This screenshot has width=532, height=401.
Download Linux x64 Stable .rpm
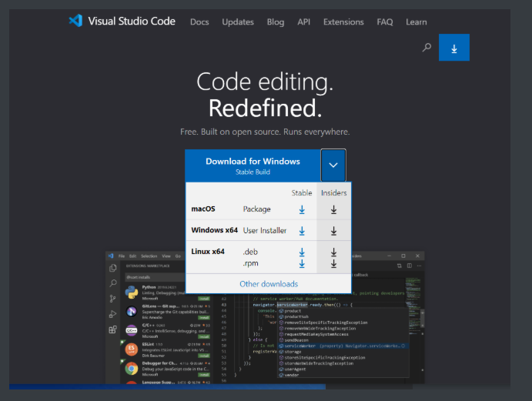302,263
